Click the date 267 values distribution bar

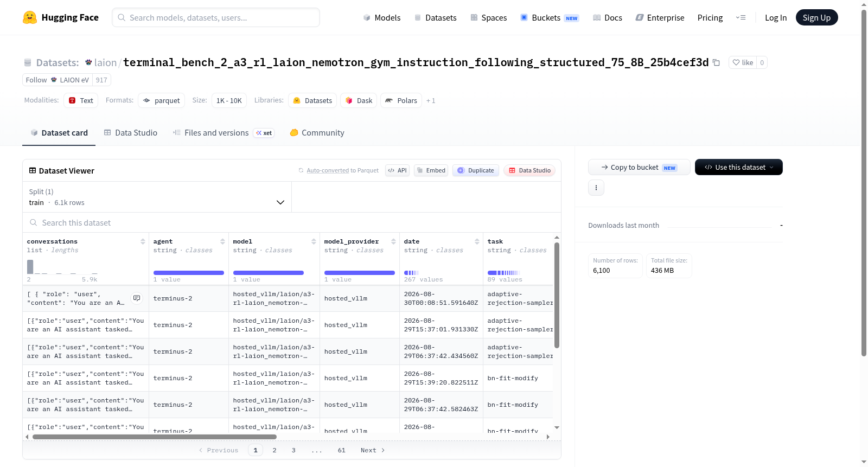point(412,273)
